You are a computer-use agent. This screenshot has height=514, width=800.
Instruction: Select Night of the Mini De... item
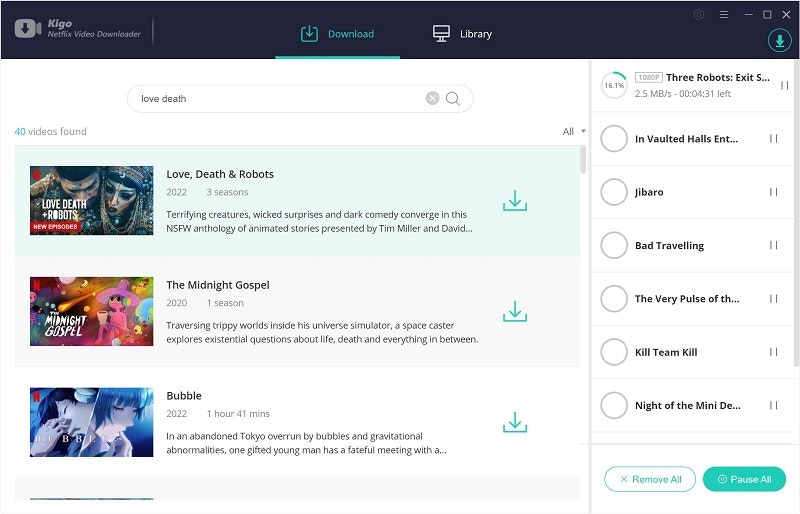[x=688, y=405]
